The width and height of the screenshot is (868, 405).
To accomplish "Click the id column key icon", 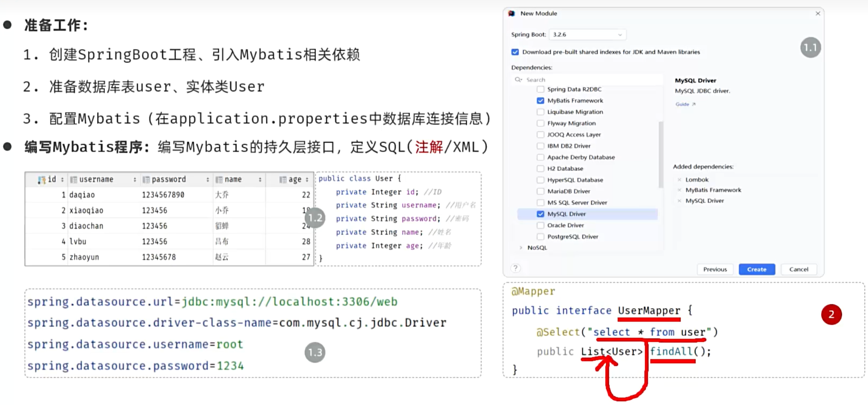I will pyautogui.click(x=42, y=179).
